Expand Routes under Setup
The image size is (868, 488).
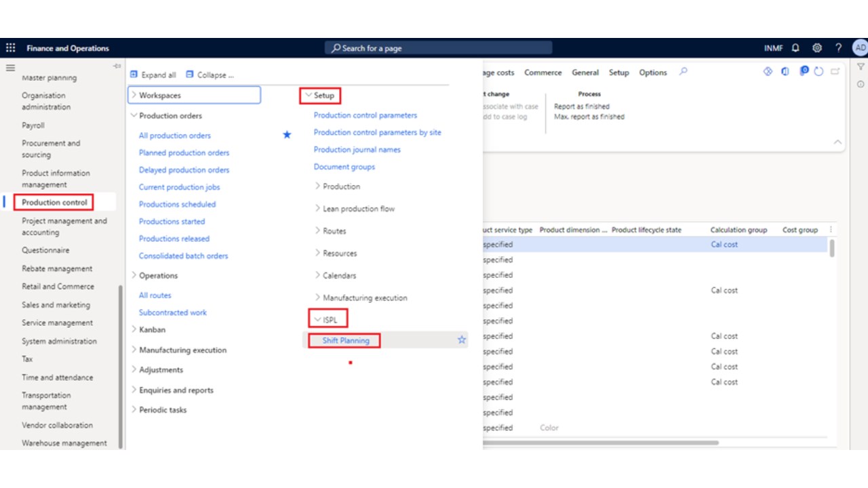[x=317, y=230]
